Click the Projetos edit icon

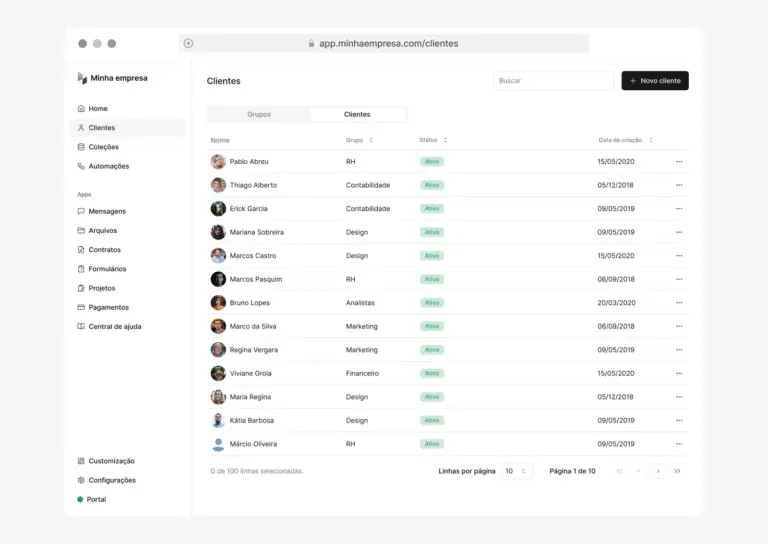pos(81,288)
